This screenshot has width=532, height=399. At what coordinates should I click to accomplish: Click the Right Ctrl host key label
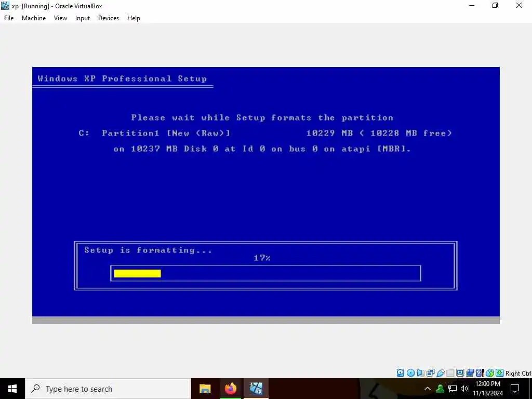tap(518, 373)
